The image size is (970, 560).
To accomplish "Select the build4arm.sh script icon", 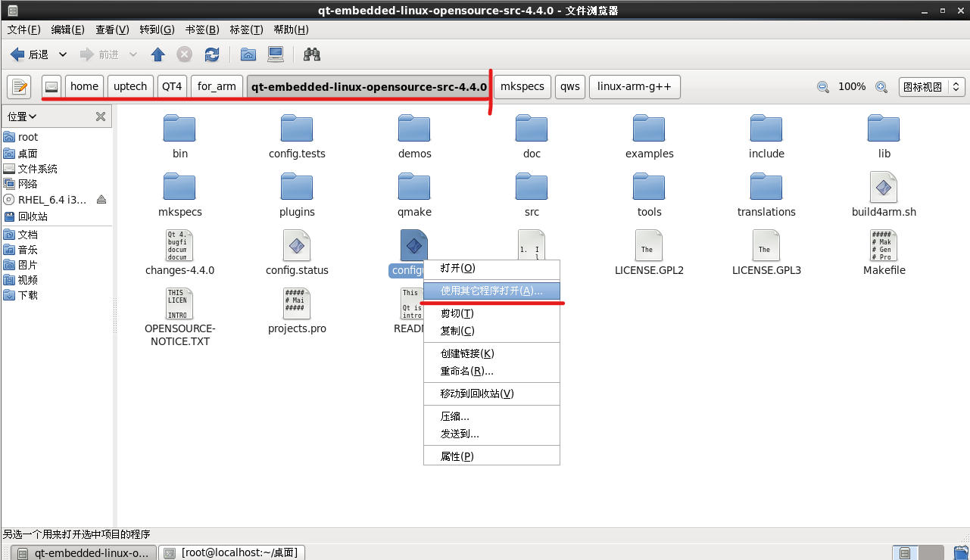I will click(x=884, y=186).
